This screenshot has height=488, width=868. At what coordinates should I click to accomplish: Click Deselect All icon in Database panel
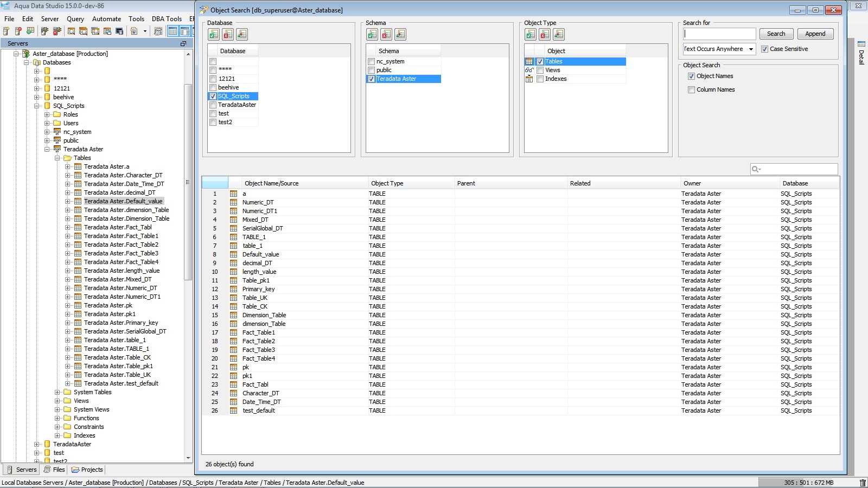[x=228, y=34]
